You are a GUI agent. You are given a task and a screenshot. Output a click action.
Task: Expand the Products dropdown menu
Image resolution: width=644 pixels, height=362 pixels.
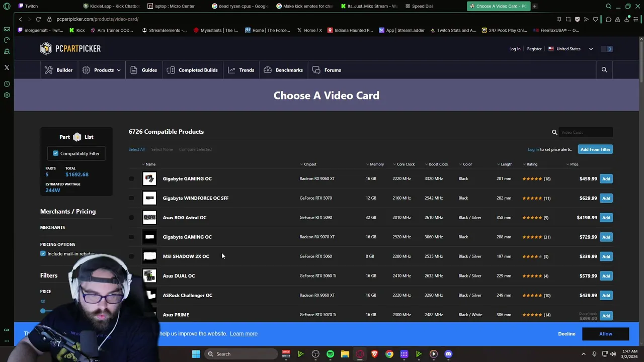102,70
